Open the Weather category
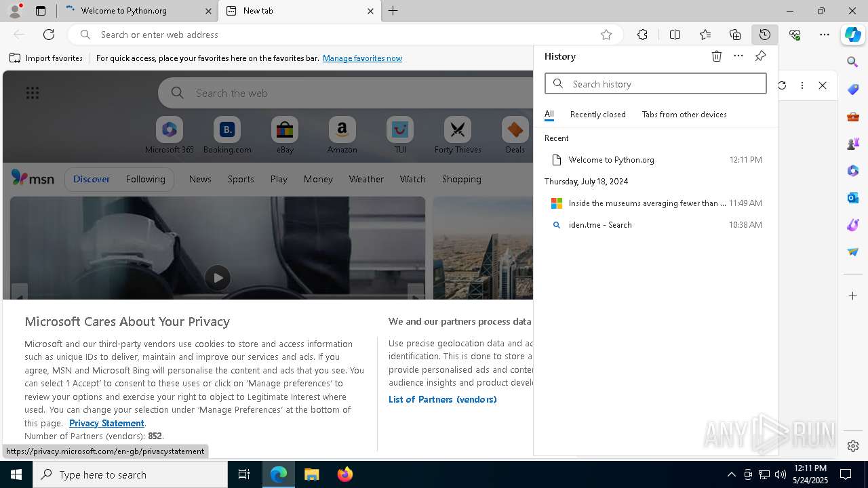This screenshot has height=488, width=868. click(x=366, y=179)
